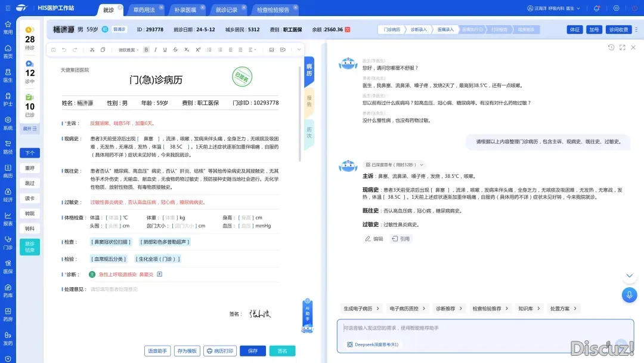Switch to the 补录医嘱 tab
Viewport: 644px width, 363px height.
[185, 10]
